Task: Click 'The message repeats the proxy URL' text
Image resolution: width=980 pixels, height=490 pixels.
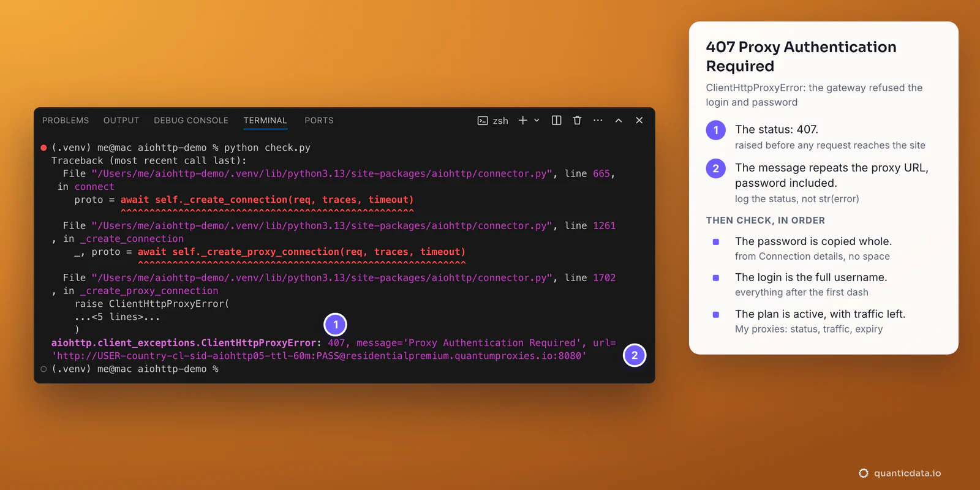Action: point(831,168)
